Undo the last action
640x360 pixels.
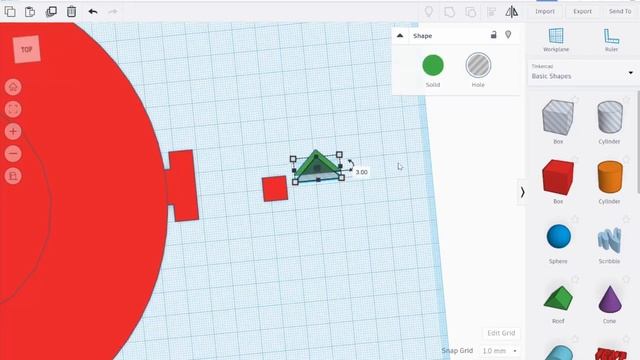coord(93,11)
